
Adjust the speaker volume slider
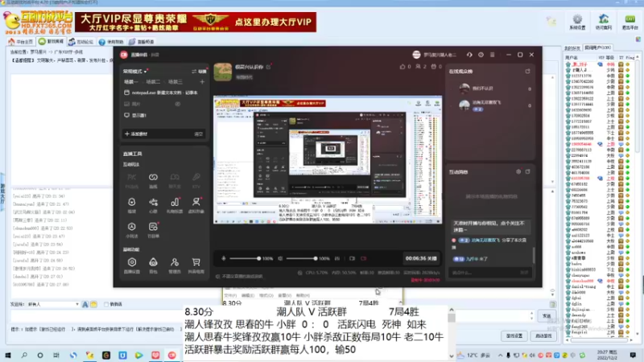tap(302, 258)
